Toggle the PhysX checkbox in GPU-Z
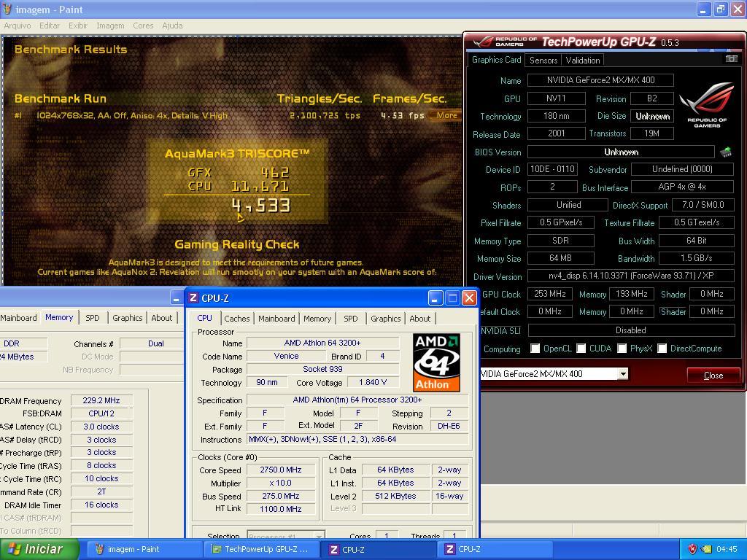 (622, 349)
